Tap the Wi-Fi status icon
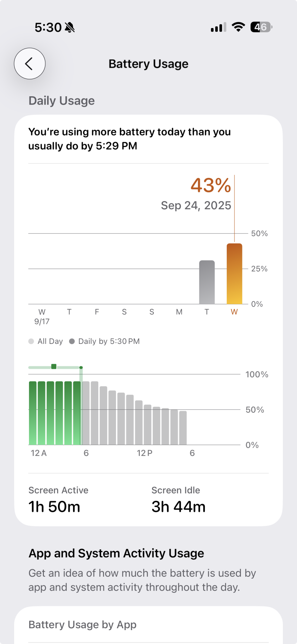Viewport: 297px width, 644px height. click(238, 27)
